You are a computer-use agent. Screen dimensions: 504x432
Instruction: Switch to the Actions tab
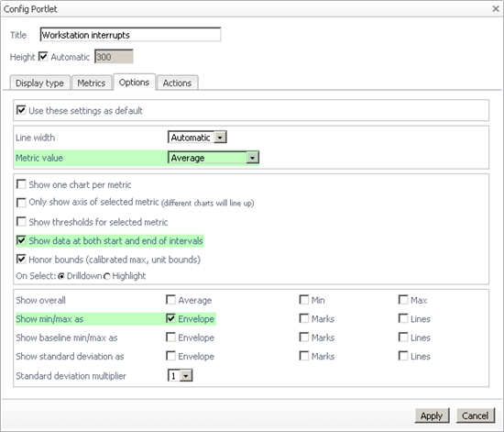click(177, 83)
